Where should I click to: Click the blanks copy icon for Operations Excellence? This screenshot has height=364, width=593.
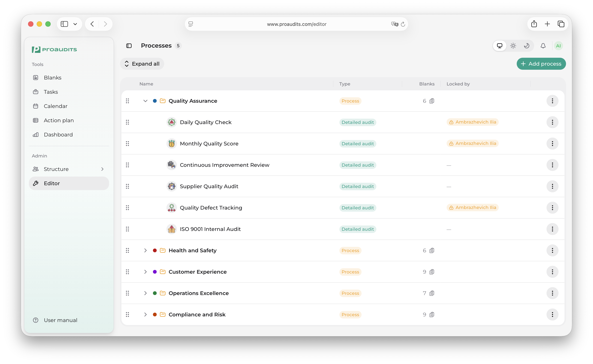[x=432, y=293]
